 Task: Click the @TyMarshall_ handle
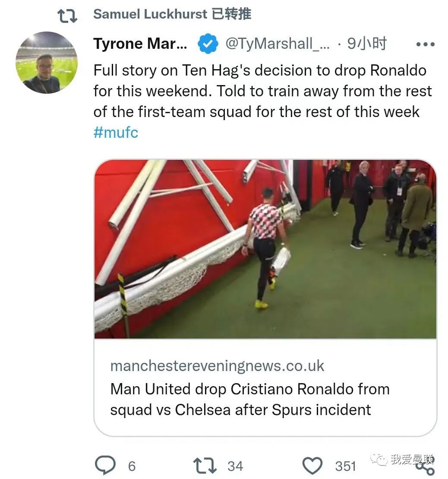tap(278, 44)
